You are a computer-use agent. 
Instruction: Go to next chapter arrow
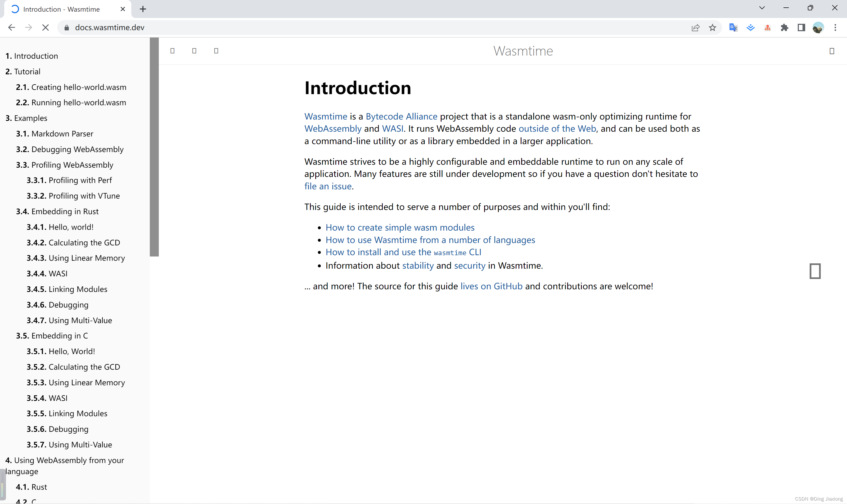[815, 271]
